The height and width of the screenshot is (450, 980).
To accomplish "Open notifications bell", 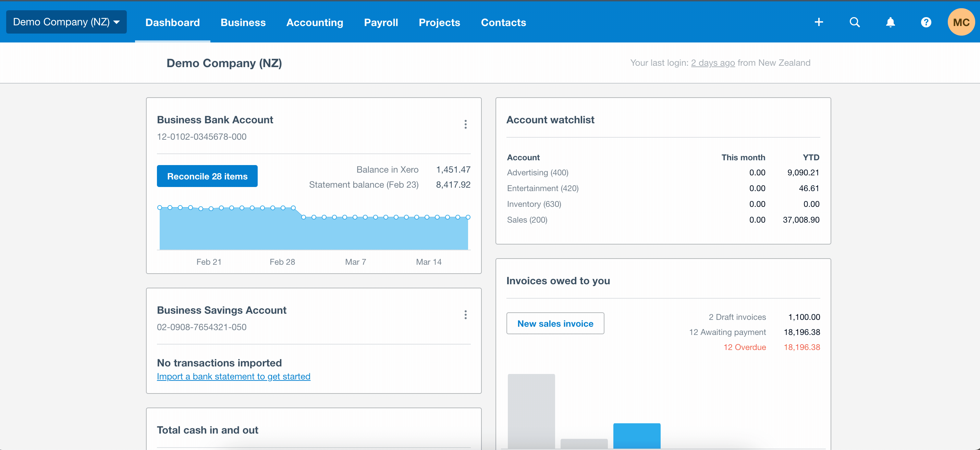I will (x=890, y=22).
